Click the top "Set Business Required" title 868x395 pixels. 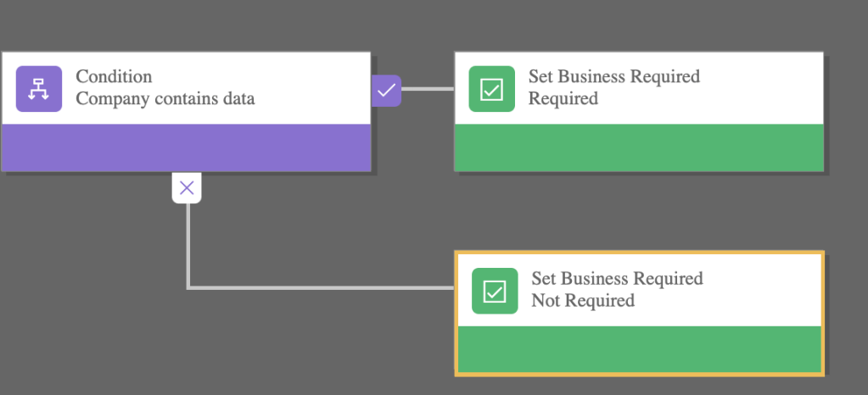[x=613, y=76]
